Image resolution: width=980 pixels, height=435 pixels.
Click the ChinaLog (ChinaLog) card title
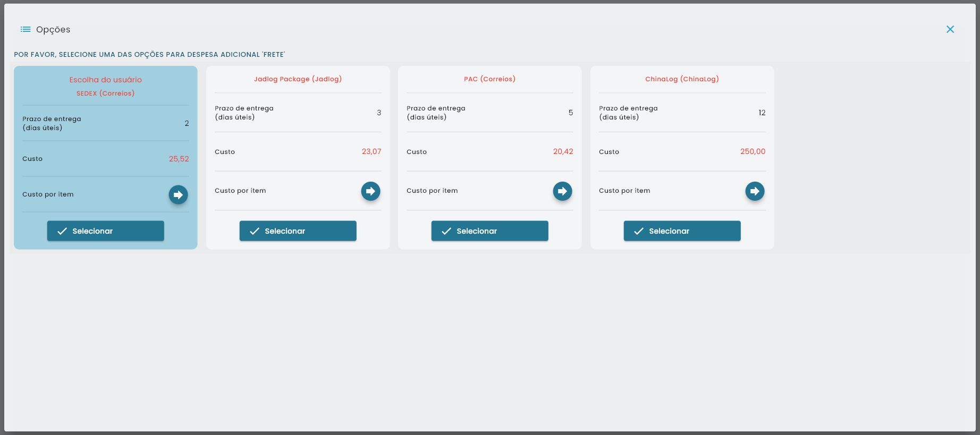click(682, 79)
